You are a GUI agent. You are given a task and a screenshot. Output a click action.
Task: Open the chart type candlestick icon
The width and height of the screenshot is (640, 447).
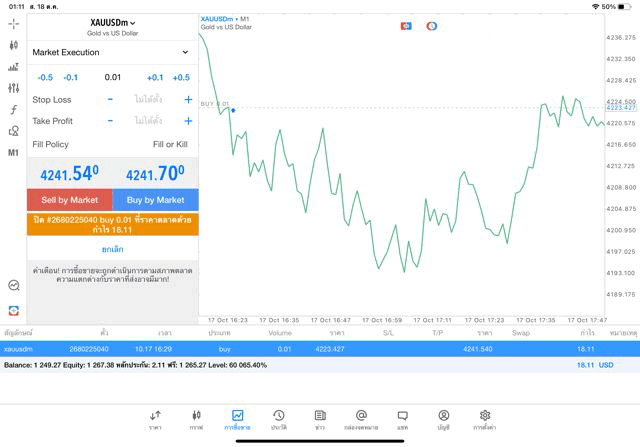point(13,46)
